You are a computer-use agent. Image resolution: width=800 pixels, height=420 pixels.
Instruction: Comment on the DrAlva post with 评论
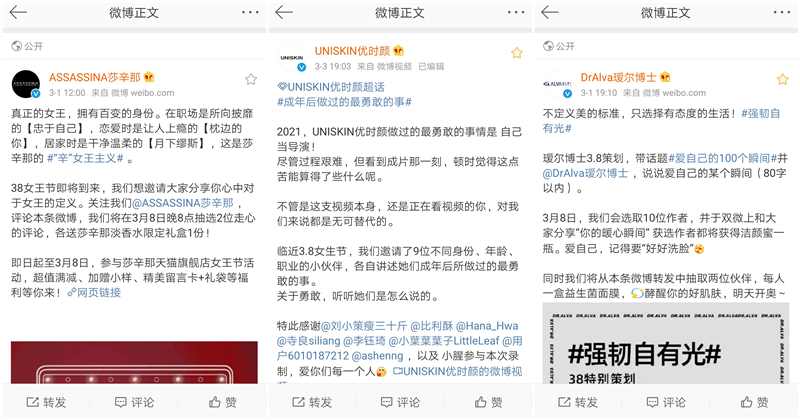point(666,402)
